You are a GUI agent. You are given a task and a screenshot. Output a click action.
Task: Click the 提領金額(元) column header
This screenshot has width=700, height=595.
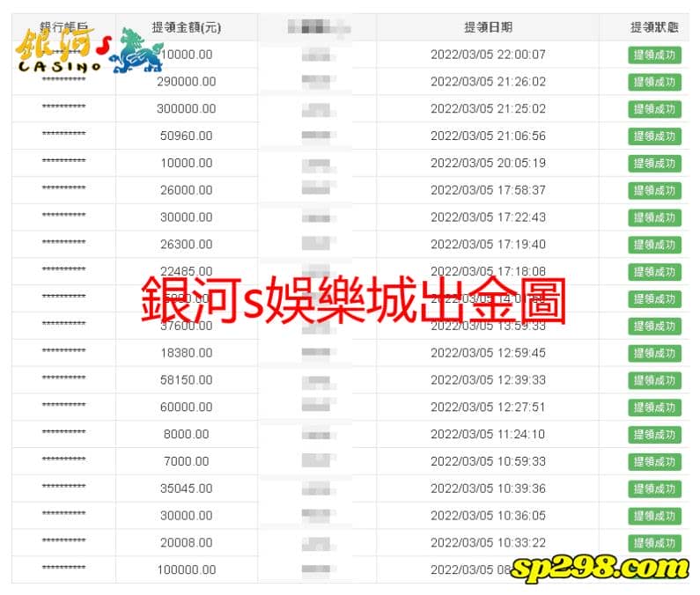point(186,27)
